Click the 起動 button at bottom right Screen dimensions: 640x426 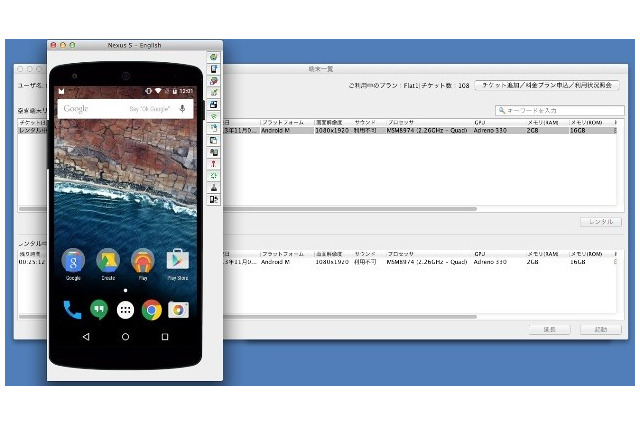[601, 329]
